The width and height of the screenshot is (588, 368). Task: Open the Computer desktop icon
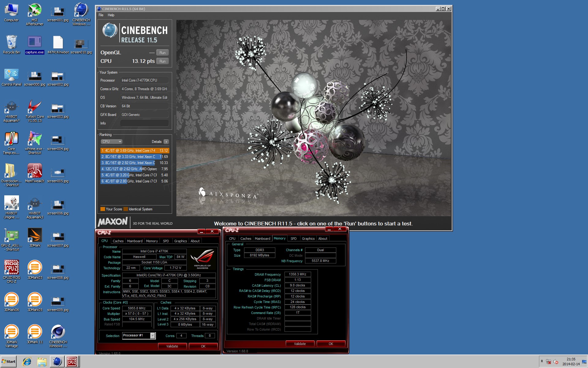(x=11, y=13)
